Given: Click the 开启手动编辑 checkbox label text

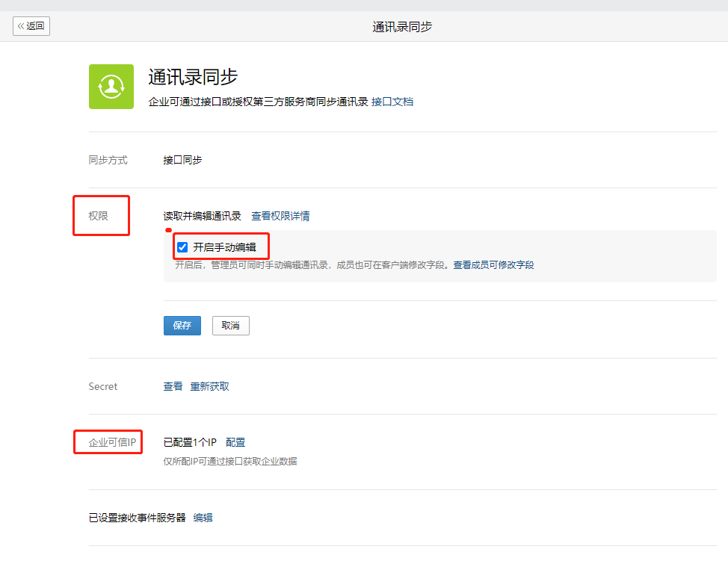Looking at the screenshot, I should pos(224,247).
